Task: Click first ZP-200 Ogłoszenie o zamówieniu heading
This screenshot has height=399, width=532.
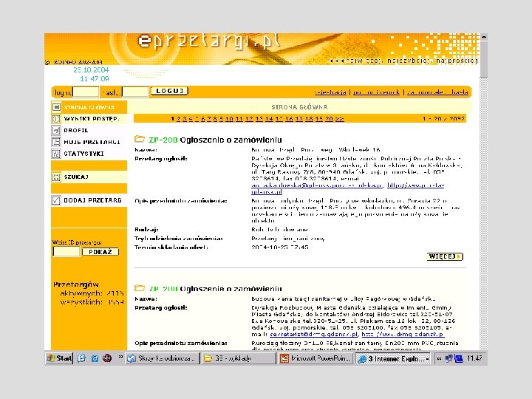Action: (216, 140)
